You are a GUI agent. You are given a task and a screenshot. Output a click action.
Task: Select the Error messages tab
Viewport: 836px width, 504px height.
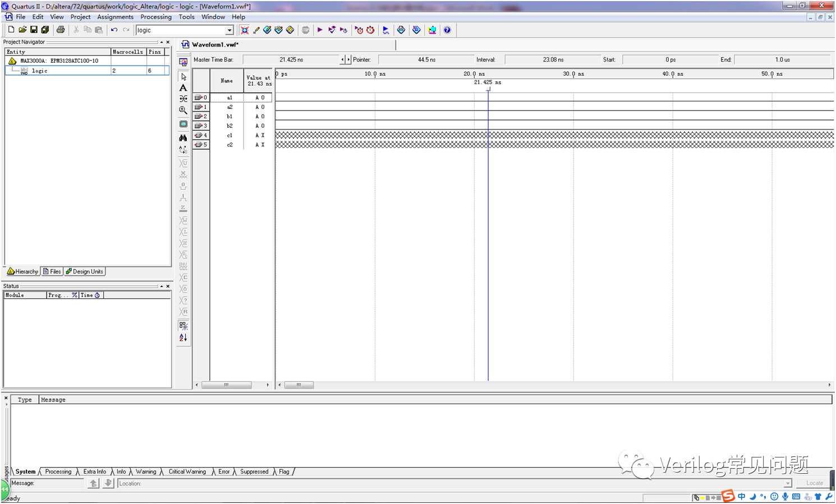[224, 471]
